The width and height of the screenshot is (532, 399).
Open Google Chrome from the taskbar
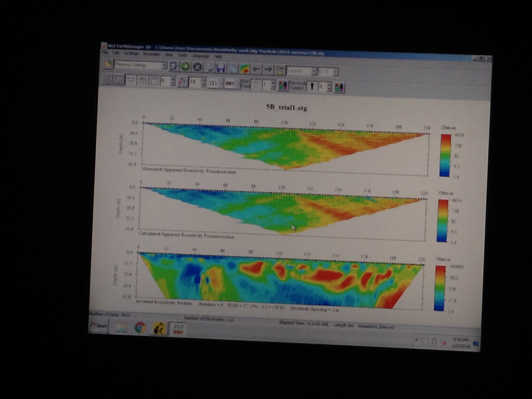(140, 328)
